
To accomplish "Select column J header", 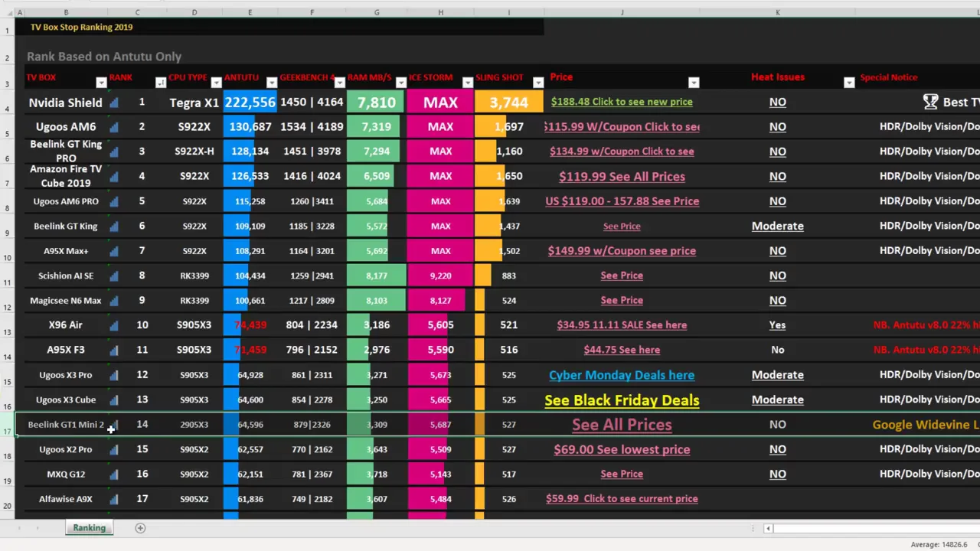I will pyautogui.click(x=622, y=12).
